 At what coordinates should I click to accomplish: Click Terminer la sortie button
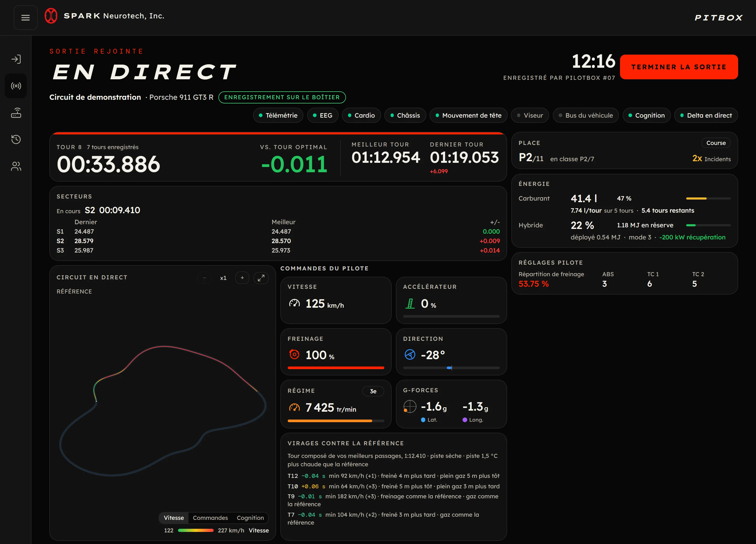679,67
